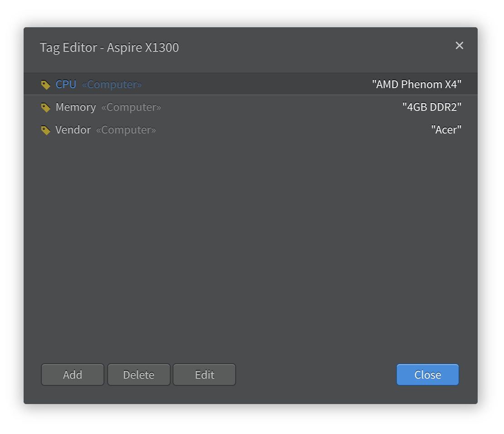
Task: Select the CPU tag name
Action: (x=66, y=84)
